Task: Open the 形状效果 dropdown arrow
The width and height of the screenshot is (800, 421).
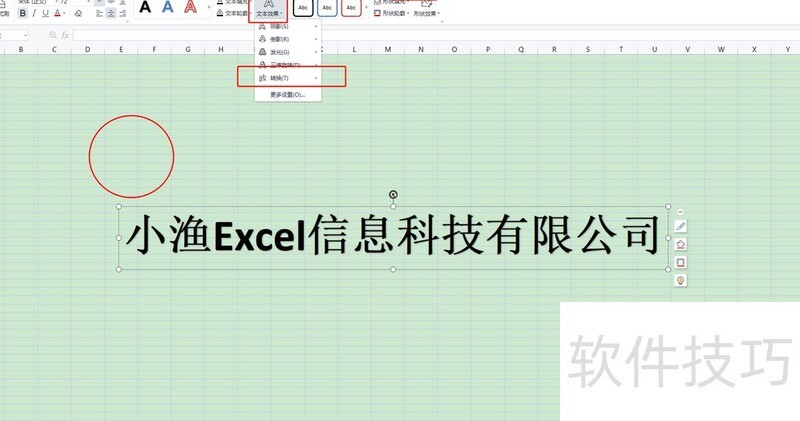Action: click(x=438, y=13)
